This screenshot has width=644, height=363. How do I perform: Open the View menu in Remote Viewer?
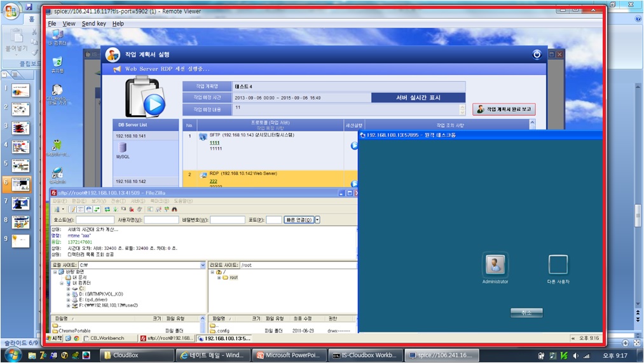pyautogui.click(x=69, y=24)
